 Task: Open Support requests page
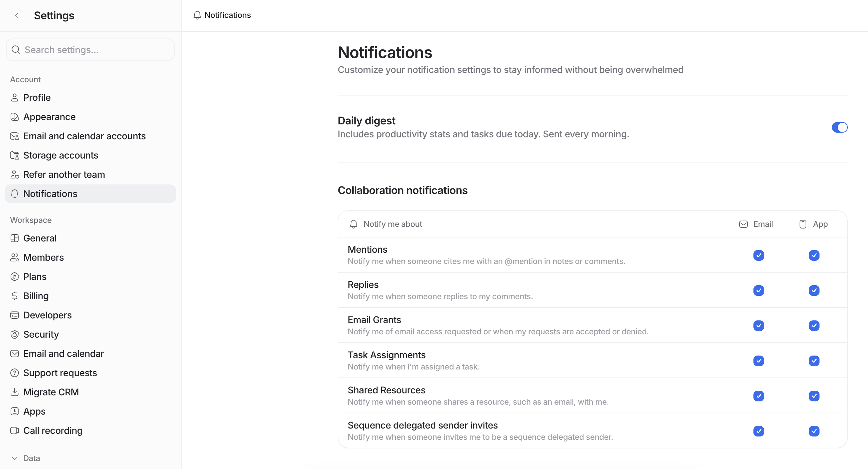60,373
